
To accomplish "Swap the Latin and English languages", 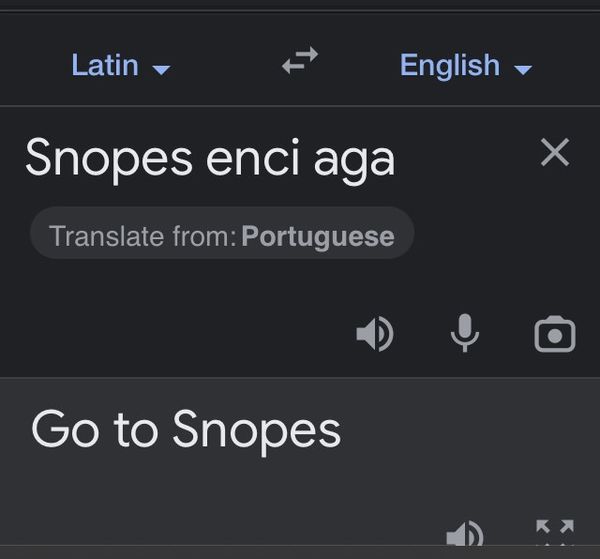I will coord(300,60).
